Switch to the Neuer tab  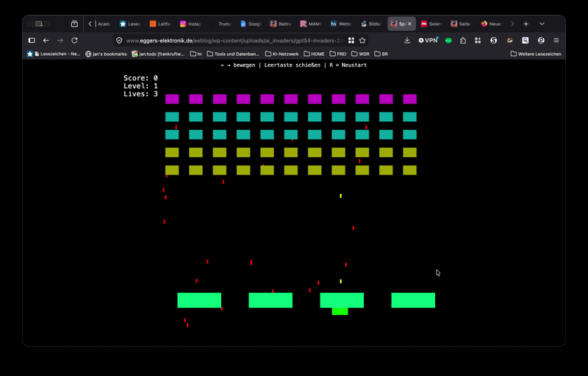click(x=492, y=24)
